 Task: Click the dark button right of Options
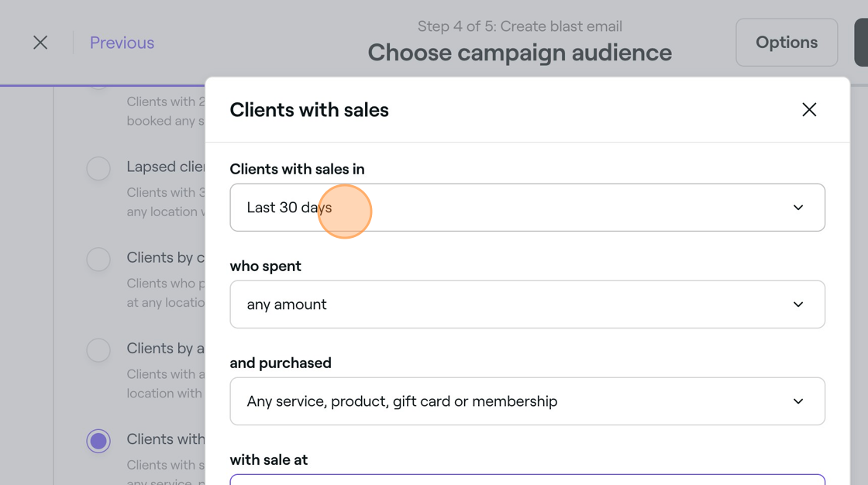click(x=861, y=43)
